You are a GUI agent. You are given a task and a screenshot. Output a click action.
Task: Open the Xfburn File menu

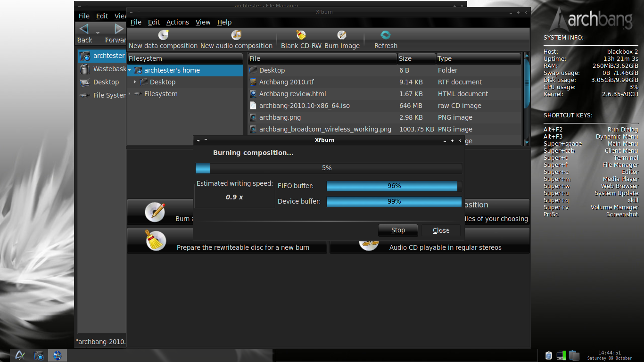pos(136,22)
